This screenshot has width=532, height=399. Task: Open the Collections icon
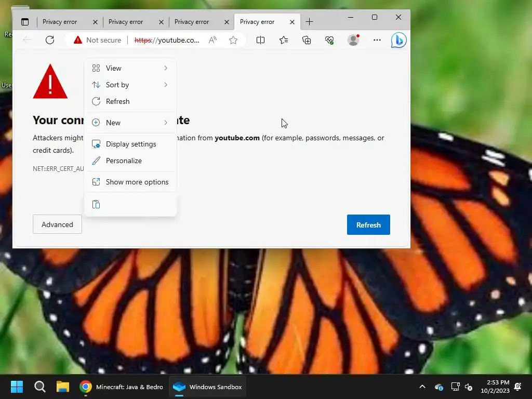click(x=307, y=40)
